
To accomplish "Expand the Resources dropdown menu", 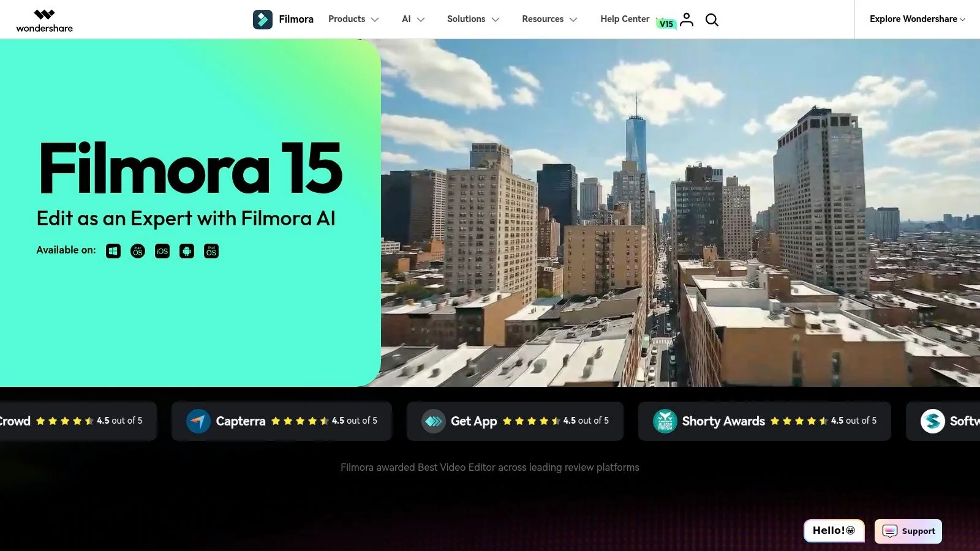I will [x=549, y=19].
